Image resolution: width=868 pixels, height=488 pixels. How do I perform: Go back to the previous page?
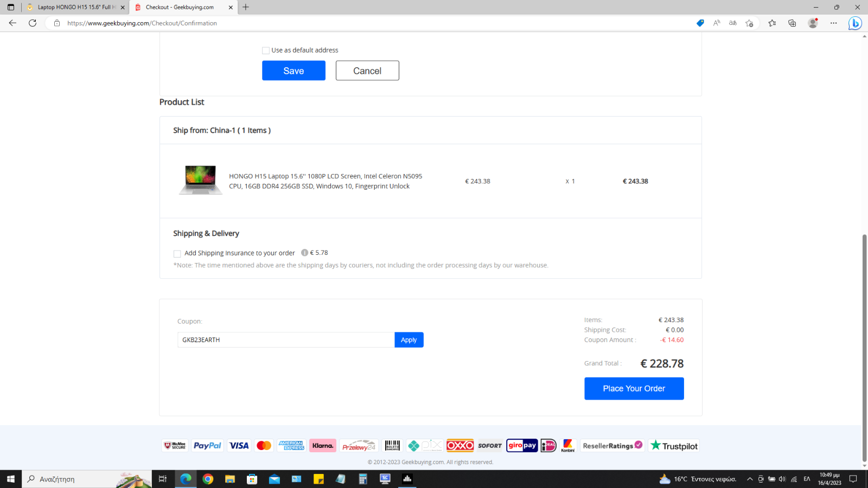[x=12, y=23]
